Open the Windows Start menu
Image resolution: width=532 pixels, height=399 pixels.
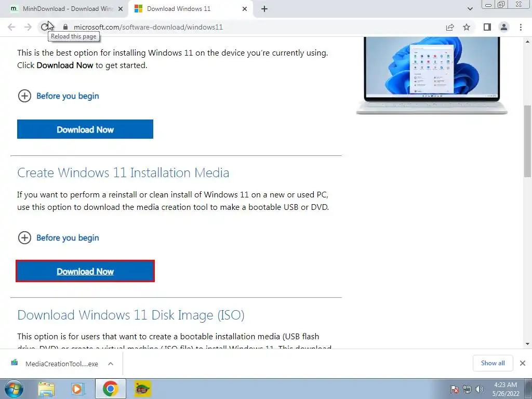(x=14, y=389)
